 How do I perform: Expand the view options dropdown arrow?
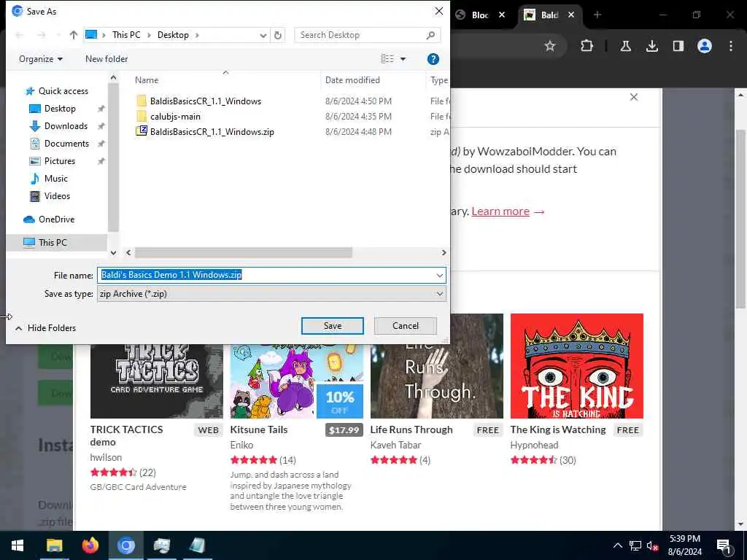pos(403,59)
